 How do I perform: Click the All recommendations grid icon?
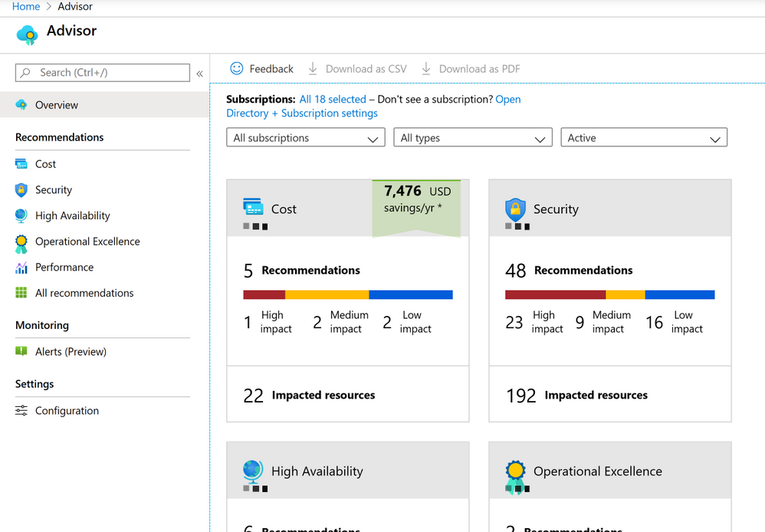[x=21, y=293]
